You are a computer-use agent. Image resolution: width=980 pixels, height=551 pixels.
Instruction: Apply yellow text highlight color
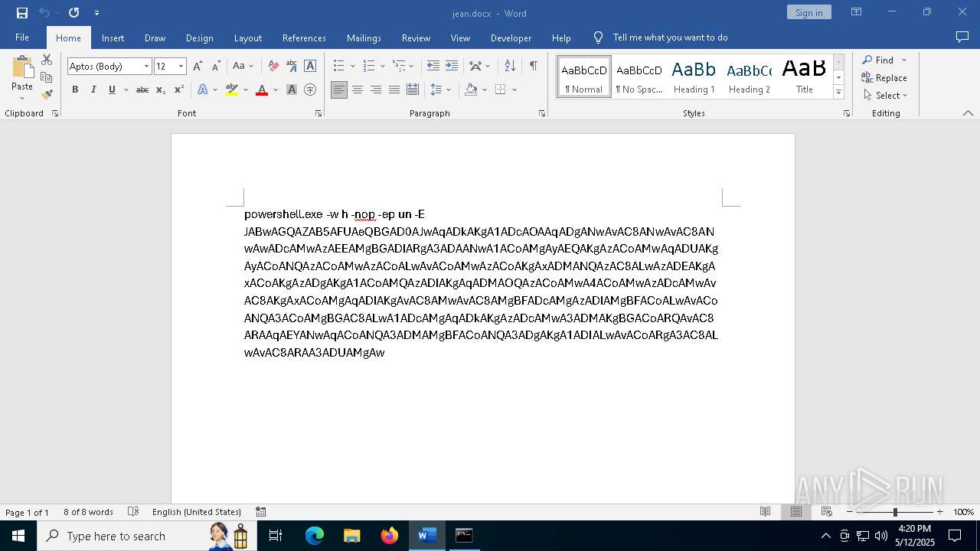tap(232, 90)
